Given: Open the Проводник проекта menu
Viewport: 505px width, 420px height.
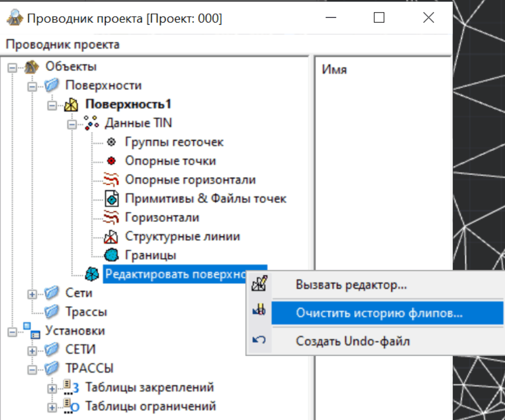Looking at the screenshot, I should [62, 45].
